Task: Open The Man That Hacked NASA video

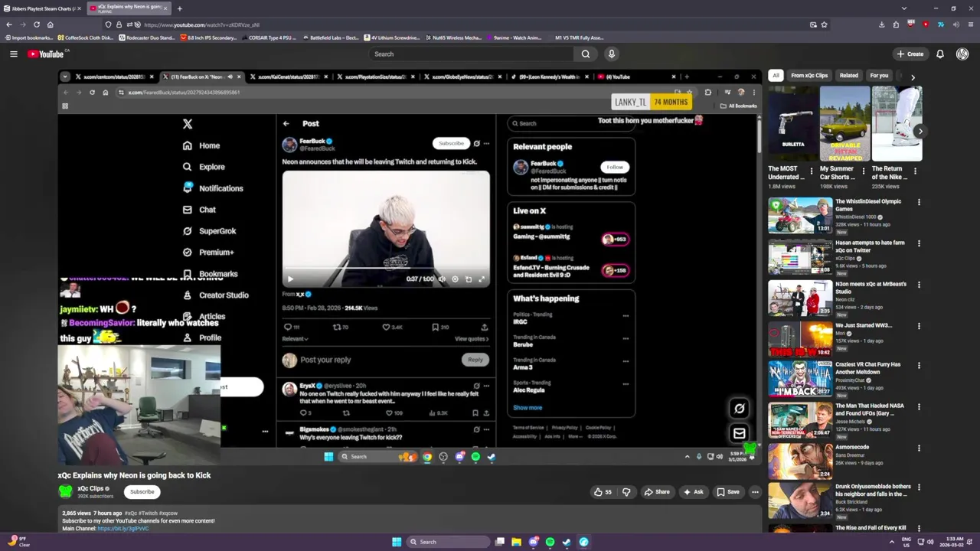Action: 800,420
